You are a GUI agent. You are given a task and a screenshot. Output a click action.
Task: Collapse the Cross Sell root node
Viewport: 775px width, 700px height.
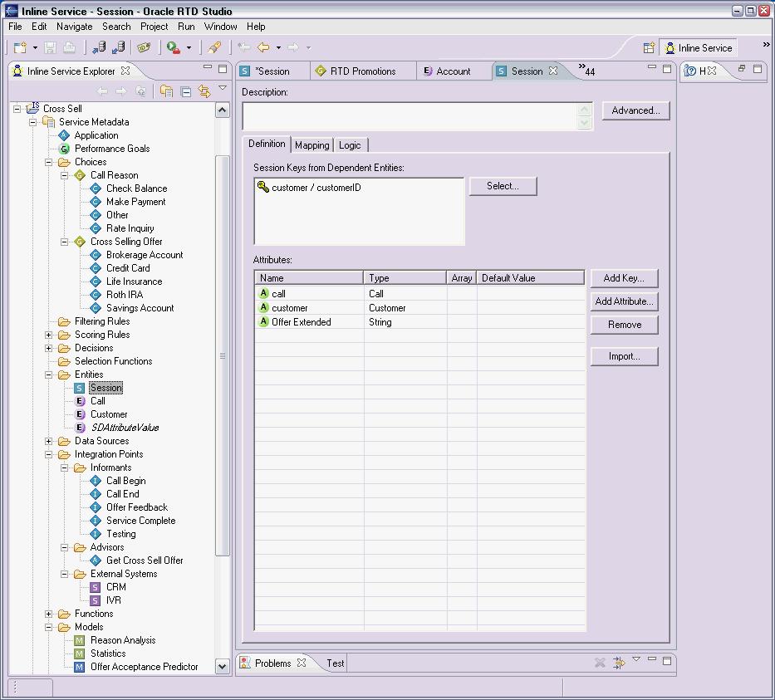[17, 109]
